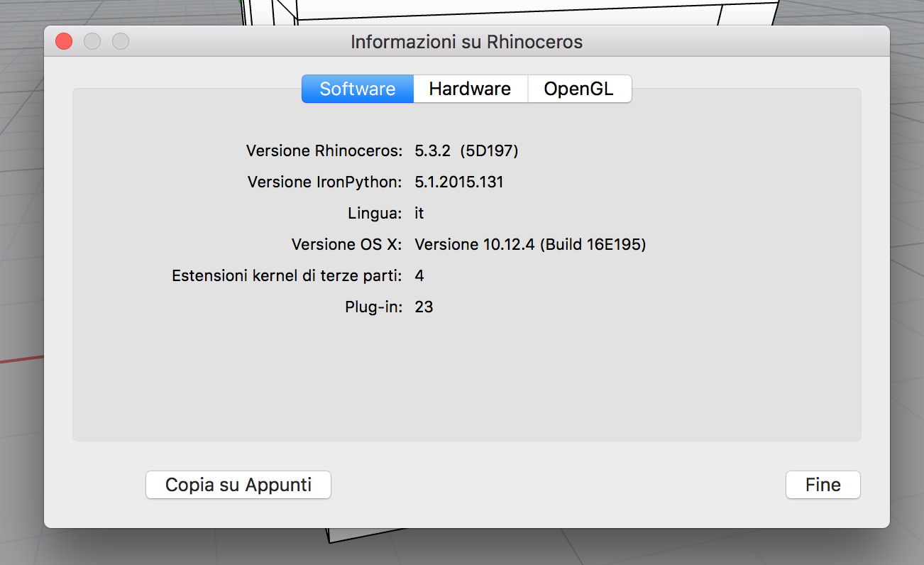Click the Copia su Appunti button
924x565 pixels.
pyautogui.click(x=238, y=485)
